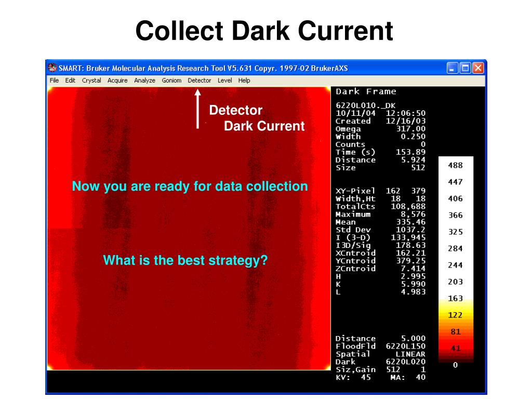Click the filename '6220L010._DK'

click(x=365, y=105)
